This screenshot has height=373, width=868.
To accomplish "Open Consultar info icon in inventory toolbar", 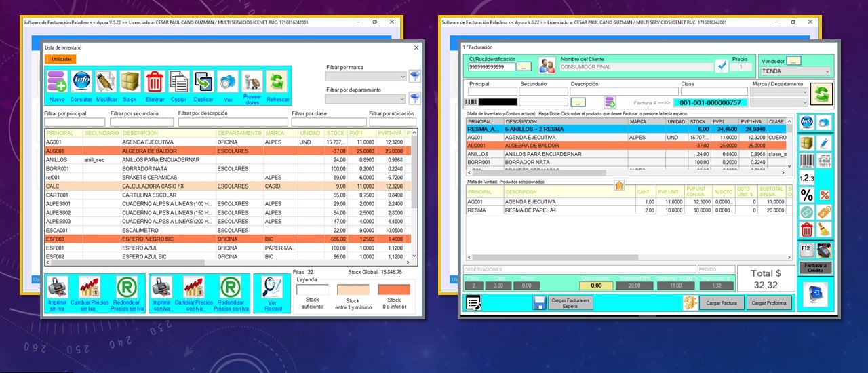I will tap(81, 82).
